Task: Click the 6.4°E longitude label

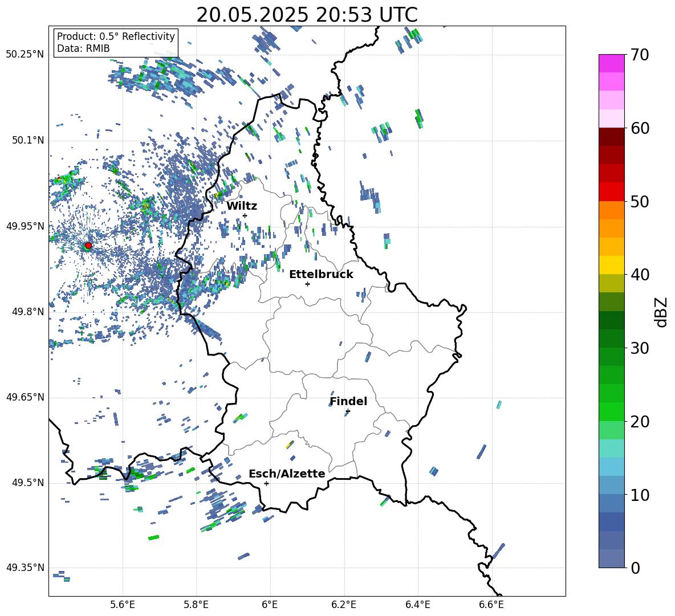Action: pyautogui.click(x=418, y=605)
